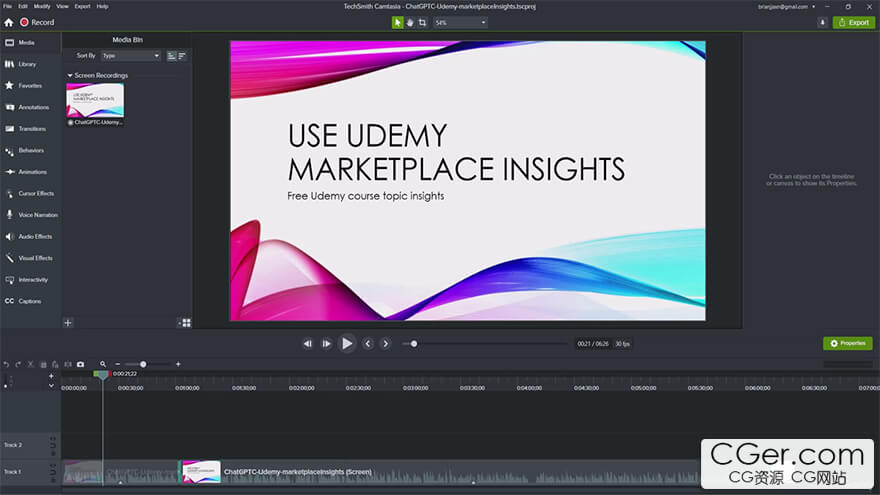The image size is (880, 495).
Task: Collapse the Screen Recordings group
Action: tap(70, 75)
